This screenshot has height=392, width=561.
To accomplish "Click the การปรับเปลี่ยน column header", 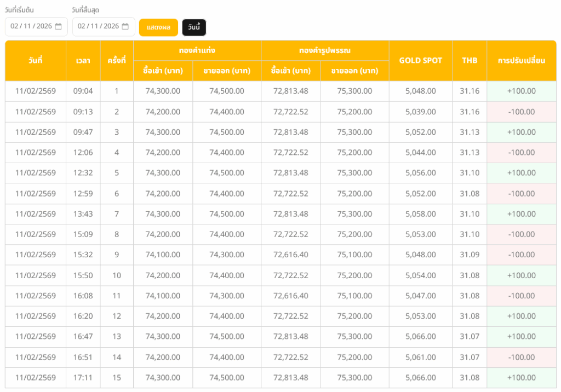I will [x=522, y=60].
